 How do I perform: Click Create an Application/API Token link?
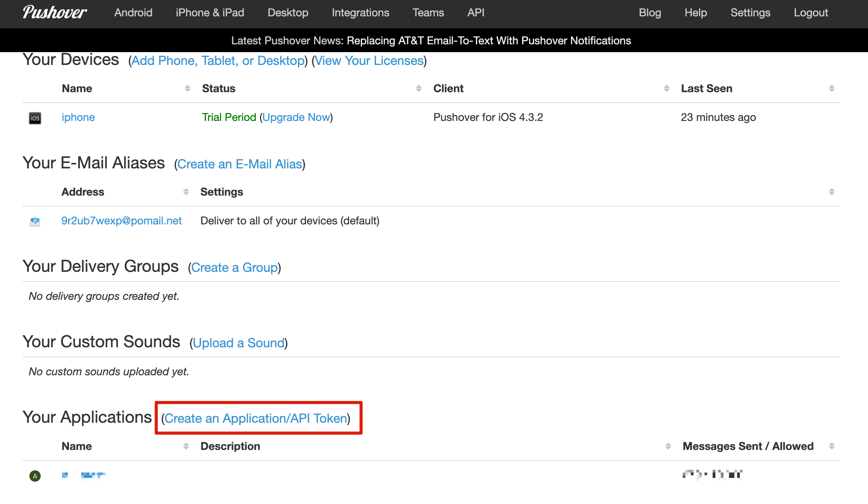click(x=256, y=418)
